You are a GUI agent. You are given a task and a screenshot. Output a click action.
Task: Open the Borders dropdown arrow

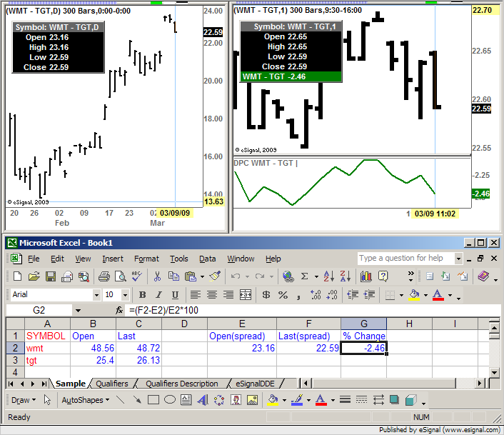401,295
